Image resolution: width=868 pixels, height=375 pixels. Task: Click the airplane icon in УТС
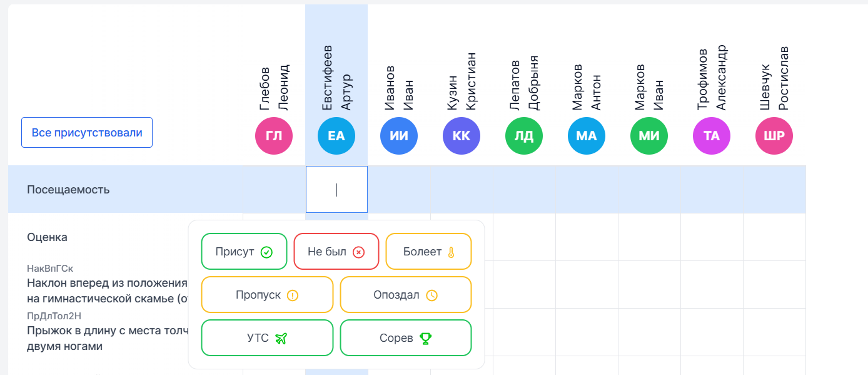[x=281, y=338]
